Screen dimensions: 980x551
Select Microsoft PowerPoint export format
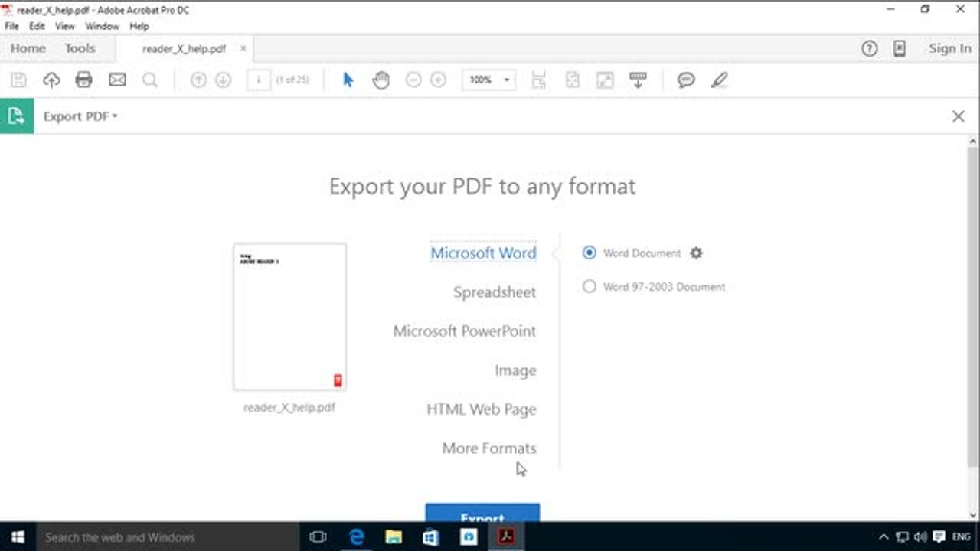pos(465,331)
